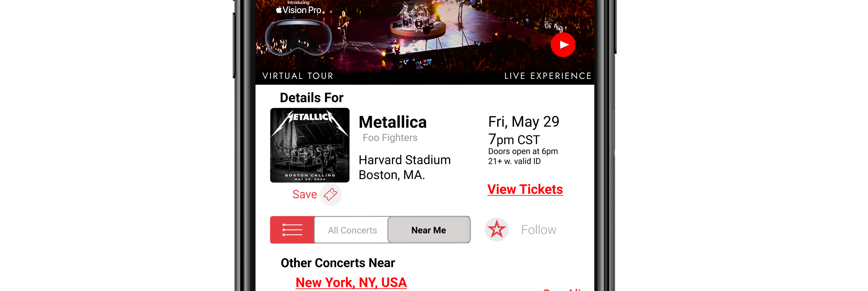Tap the Virtual Tour label
This screenshot has height=291, width=868.
[x=298, y=76]
